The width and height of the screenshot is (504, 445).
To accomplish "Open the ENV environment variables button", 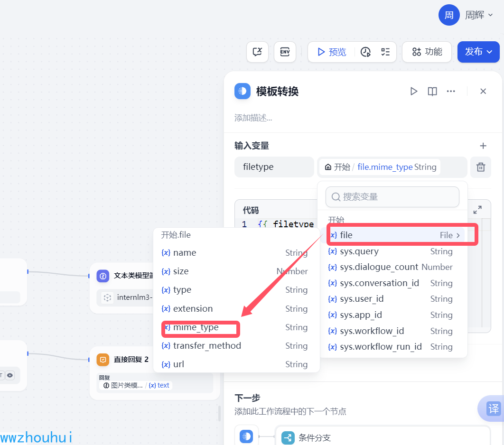I will click(285, 52).
